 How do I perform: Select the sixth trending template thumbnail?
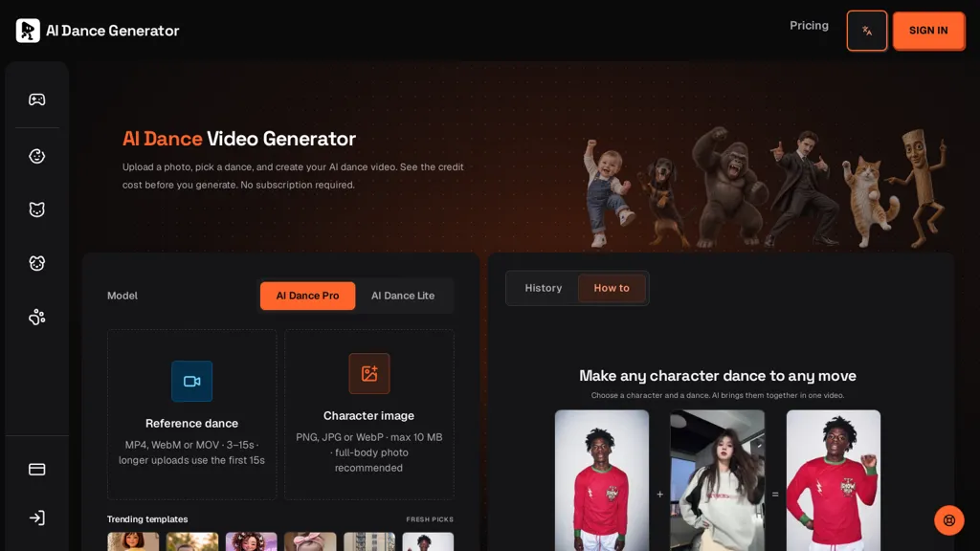(x=428, y=541)
